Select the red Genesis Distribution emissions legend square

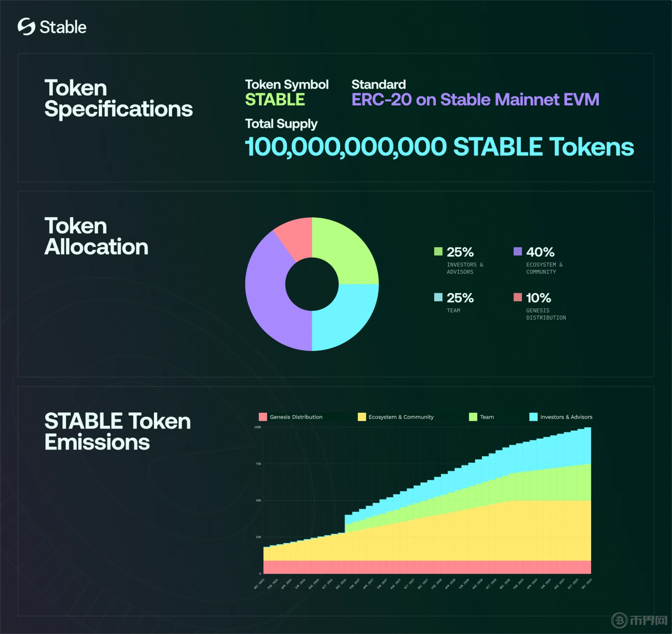coord(263,417)
